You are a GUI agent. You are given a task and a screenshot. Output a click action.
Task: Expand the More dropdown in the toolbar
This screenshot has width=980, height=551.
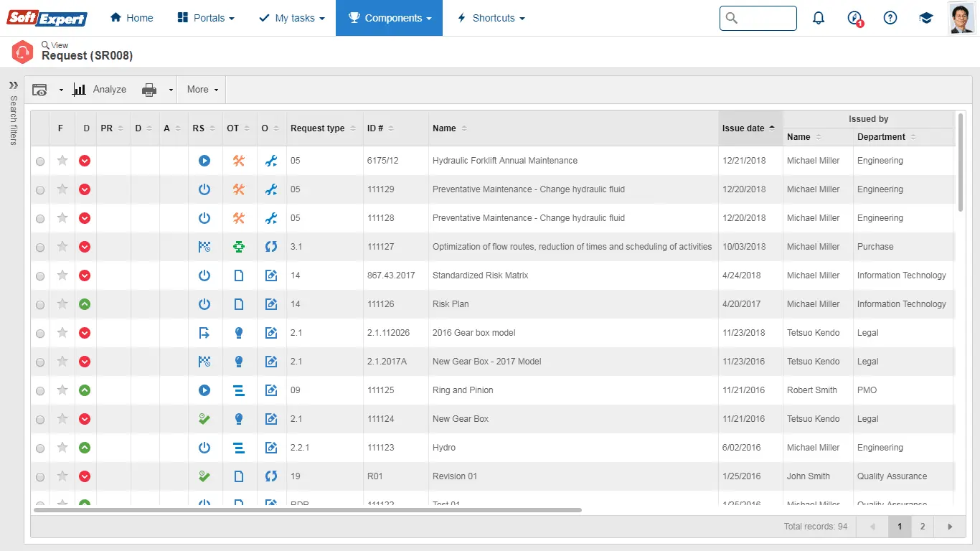pyautogui.click(x=201, y=89)
